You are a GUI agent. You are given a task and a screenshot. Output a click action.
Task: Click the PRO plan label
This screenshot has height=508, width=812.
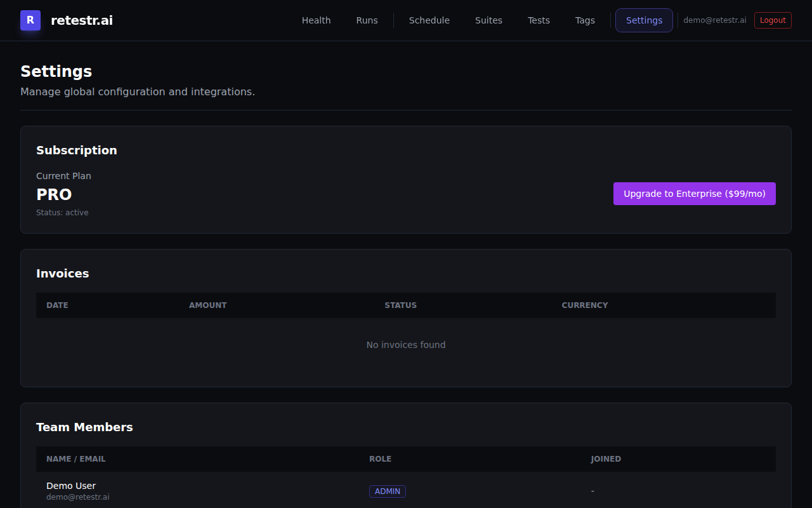(x=54, y=194)
